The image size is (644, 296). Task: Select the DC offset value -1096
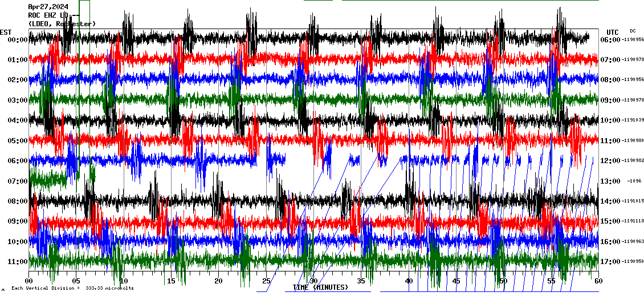(634, 181)
